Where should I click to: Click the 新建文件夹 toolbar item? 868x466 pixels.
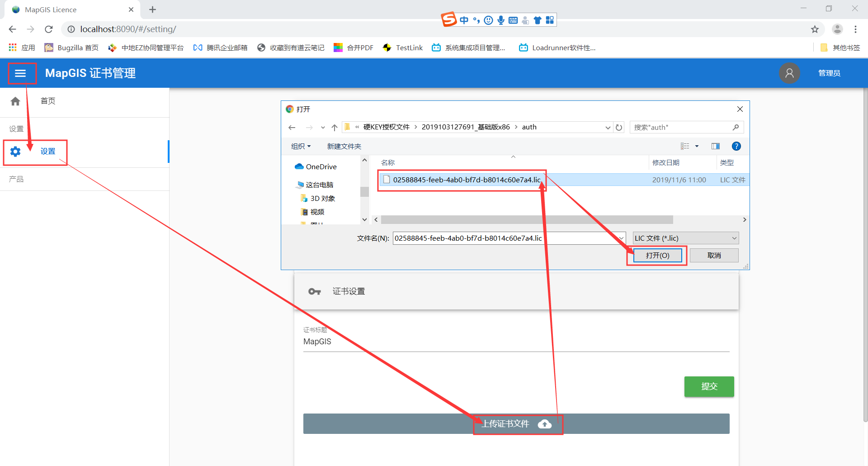344,146
